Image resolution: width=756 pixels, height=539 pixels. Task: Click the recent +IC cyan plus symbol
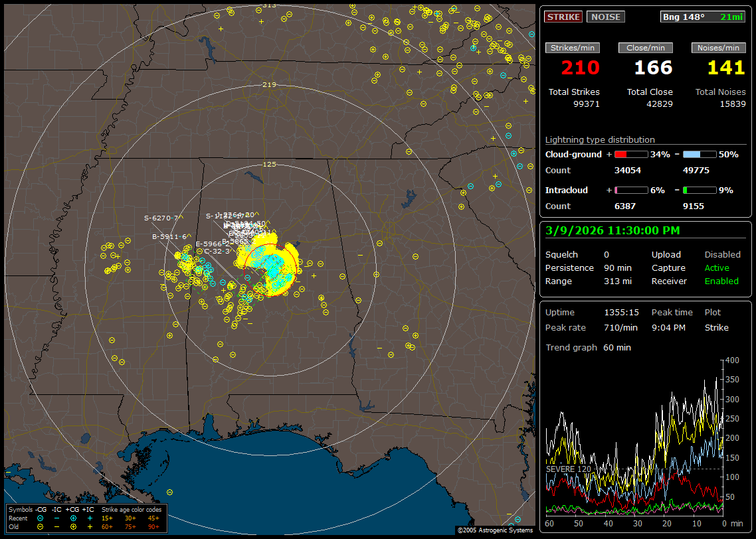(90, 518)
